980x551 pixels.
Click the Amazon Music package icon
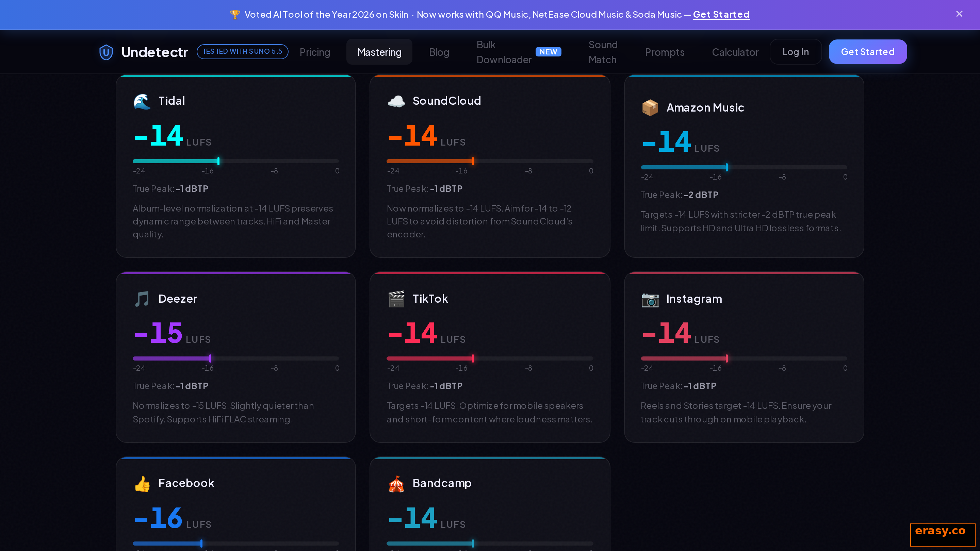650,107
